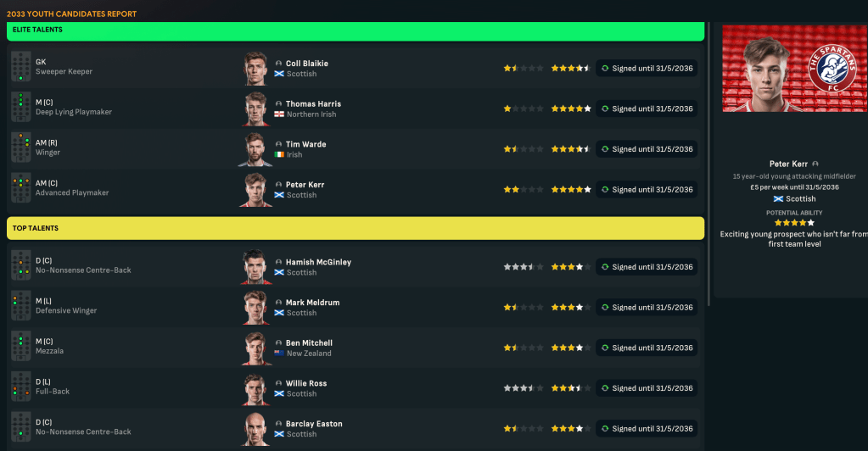
Task: Click the contract icon in Mark Meldrum's row
Action: [605, 307]
